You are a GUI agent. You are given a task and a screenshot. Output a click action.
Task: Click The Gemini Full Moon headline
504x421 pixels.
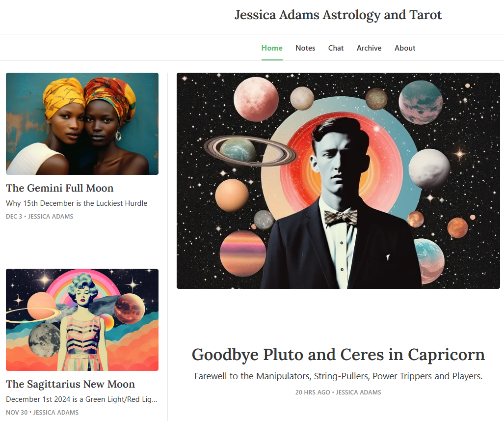[x=60, y=188]
